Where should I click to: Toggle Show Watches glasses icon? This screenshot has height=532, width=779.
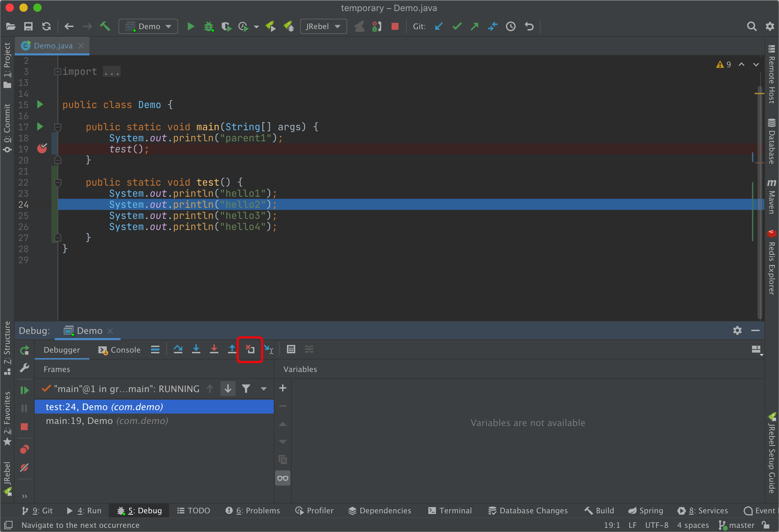(x=283, y=478)
